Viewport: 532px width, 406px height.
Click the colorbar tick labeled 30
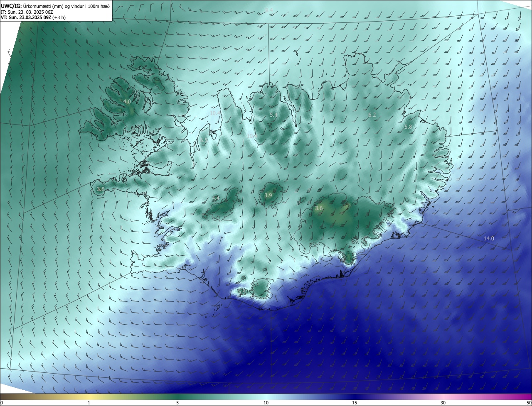(443, 403)
